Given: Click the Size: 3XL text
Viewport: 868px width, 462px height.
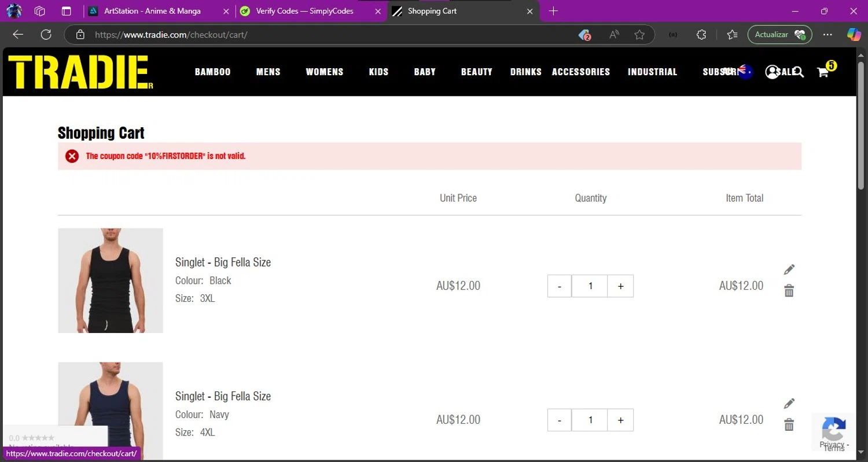Looking at the screenshot, I should (x=195, y=299).
